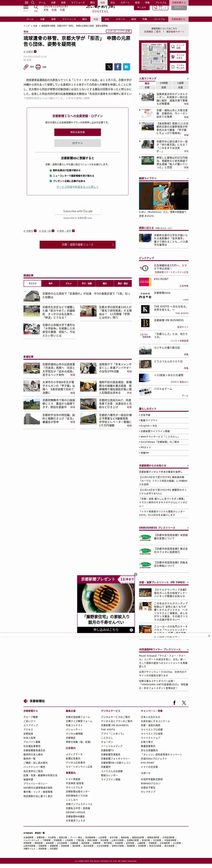The width and height of the screenshot is (212, 868).
Task: Share article via X icon
Action: coord(109,67)
